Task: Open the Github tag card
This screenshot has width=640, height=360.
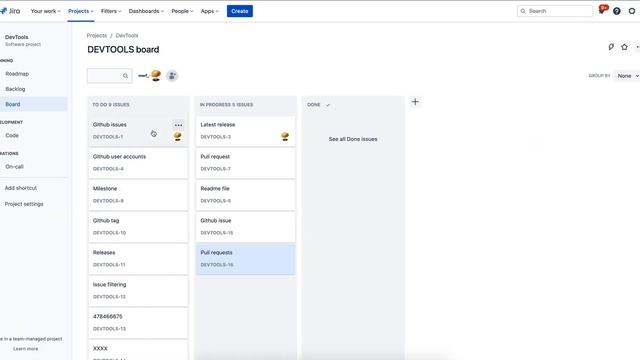Action: [x=138, y=227]
